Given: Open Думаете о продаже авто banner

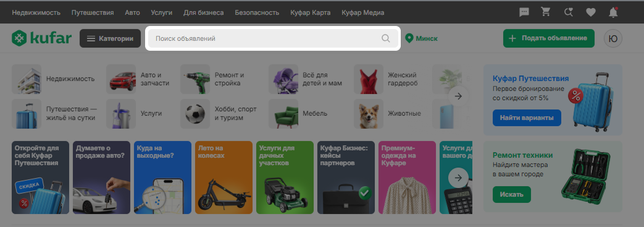Looking at the screenshot, I should tap(101, 178).
